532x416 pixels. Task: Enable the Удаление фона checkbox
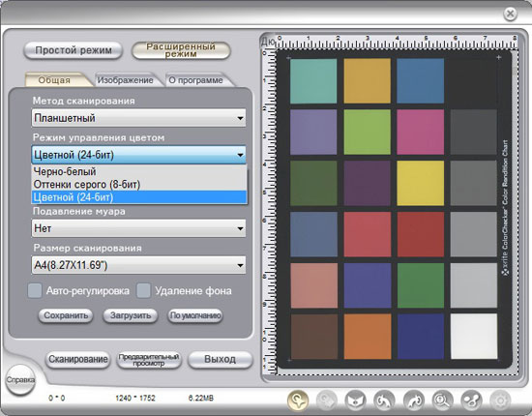[x=143, y=291]
